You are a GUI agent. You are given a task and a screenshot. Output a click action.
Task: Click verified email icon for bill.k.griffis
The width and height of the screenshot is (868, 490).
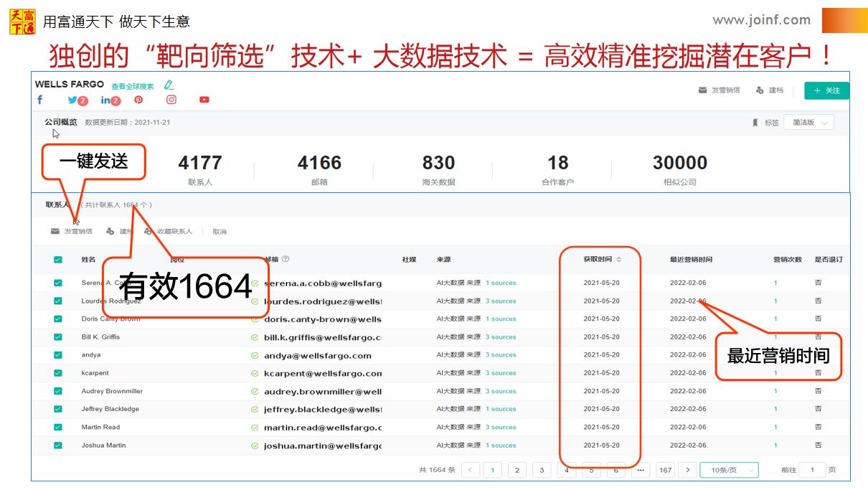(x=255, y=337)
